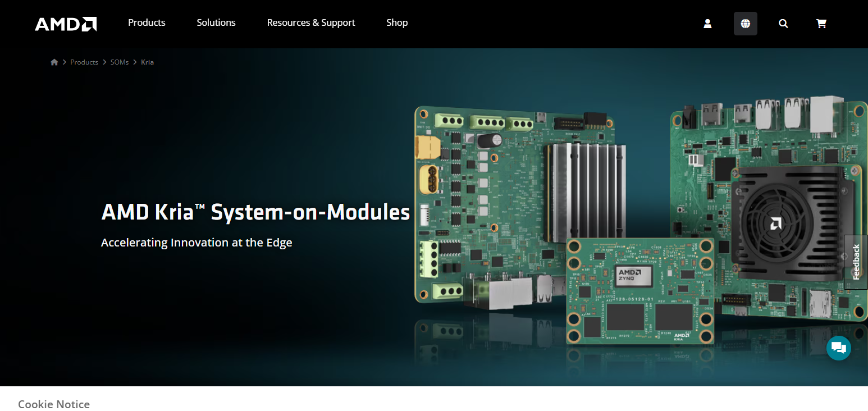Open the Shop menu
Viewport: 868px width, 411px height.
coord(397,22)
